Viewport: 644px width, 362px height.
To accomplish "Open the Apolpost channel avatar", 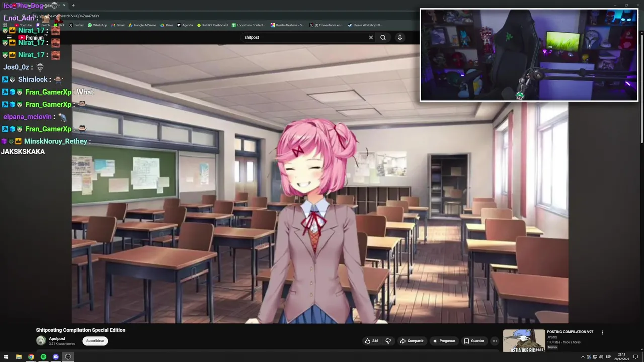I will pos(41,341).
